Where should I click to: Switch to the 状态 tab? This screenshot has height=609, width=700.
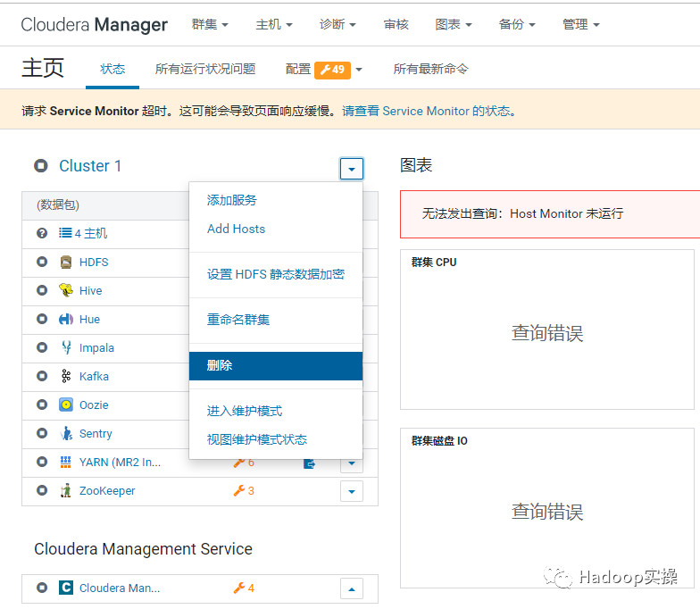pyautogui.click(x=112, y=69)
